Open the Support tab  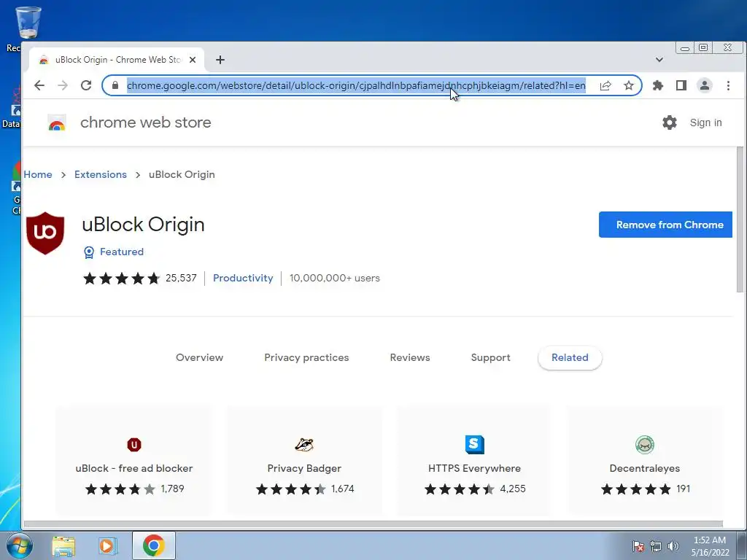(491, 357)
